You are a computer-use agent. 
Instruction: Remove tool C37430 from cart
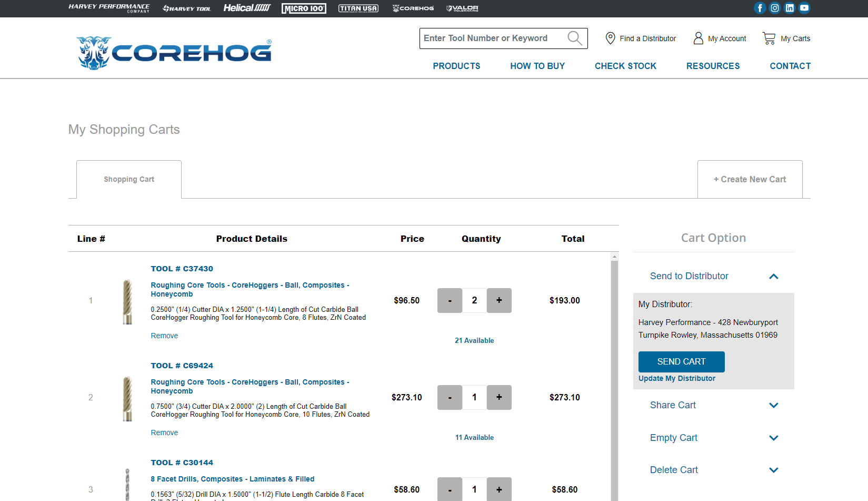pyautogui.click(x=164, y=336)
